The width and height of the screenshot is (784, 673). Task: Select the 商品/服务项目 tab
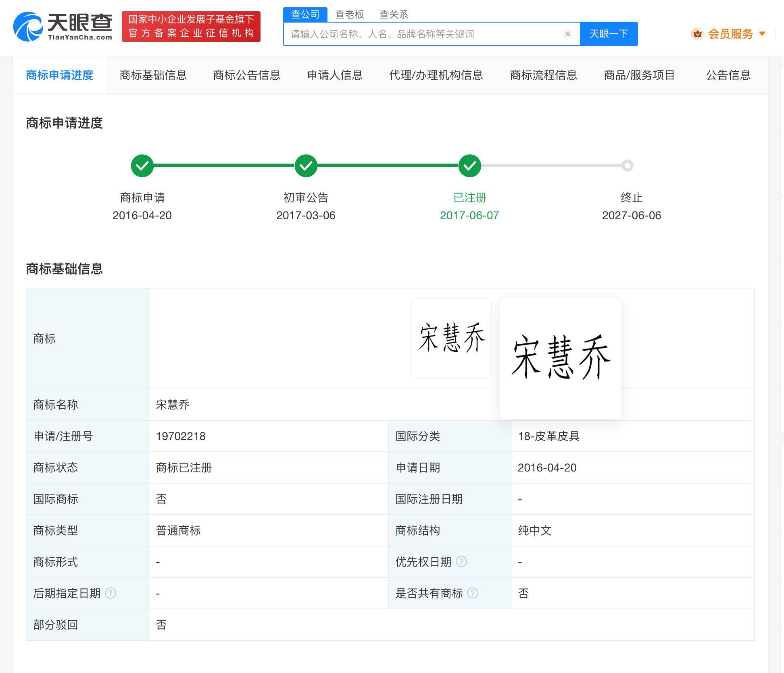click(x=639, y=74)
